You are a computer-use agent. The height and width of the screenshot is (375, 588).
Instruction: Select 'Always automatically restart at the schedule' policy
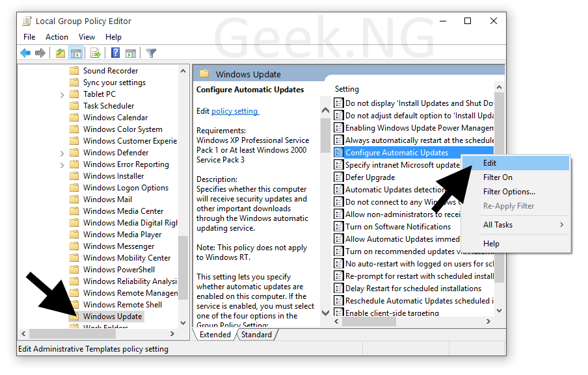point(420,140)
